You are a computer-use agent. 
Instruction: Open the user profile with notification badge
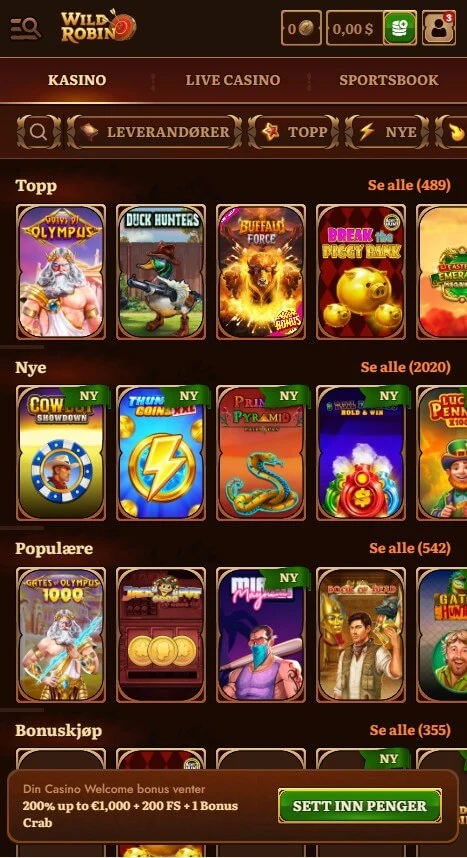439,28
